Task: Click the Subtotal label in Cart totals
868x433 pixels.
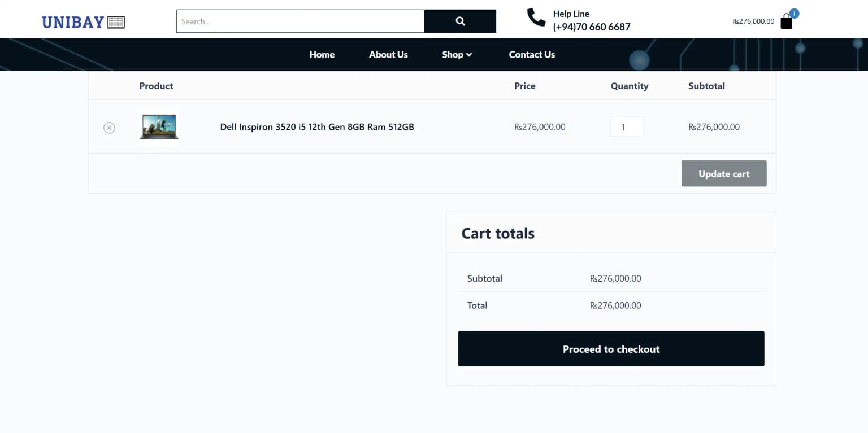Action: click(x=485, y=278)
